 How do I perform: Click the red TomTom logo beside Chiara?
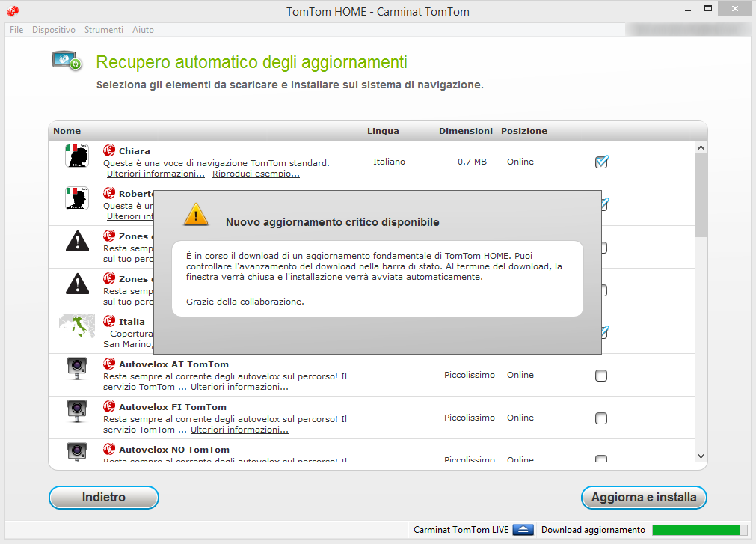109,150
